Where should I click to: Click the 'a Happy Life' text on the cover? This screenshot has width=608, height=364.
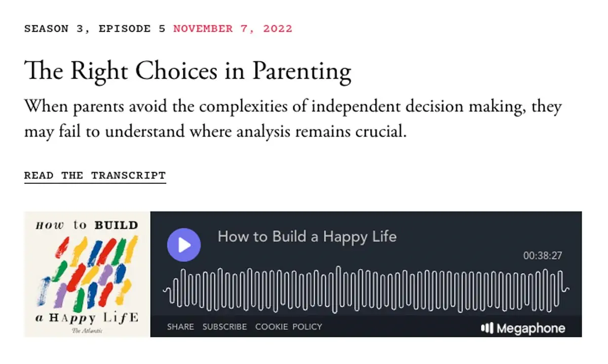click(x=87, y=318)
